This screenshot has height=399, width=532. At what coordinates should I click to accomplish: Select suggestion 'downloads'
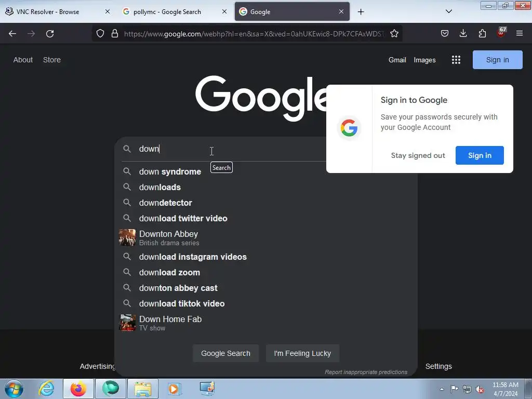[x=265, y=187]
